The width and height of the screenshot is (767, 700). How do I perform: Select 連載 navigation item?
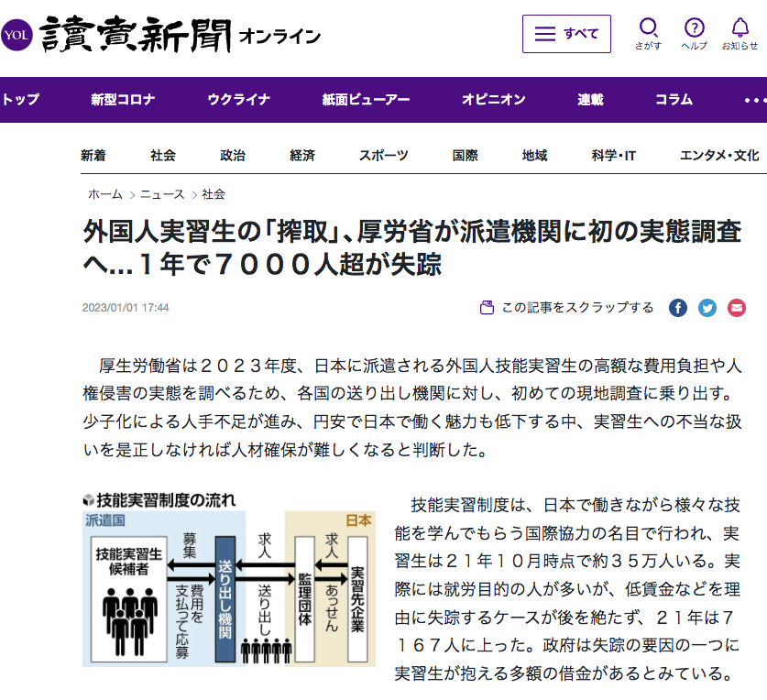pos(590,100)
